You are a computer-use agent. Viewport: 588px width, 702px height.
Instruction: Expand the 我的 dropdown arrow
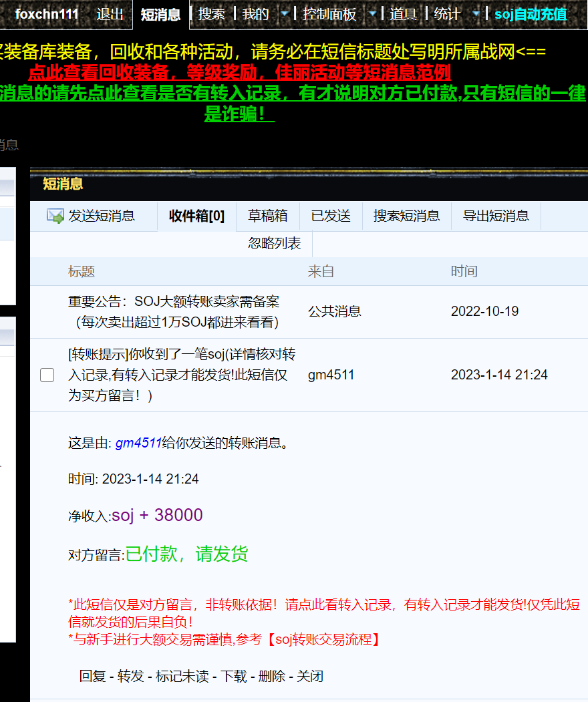pos(285,14)
